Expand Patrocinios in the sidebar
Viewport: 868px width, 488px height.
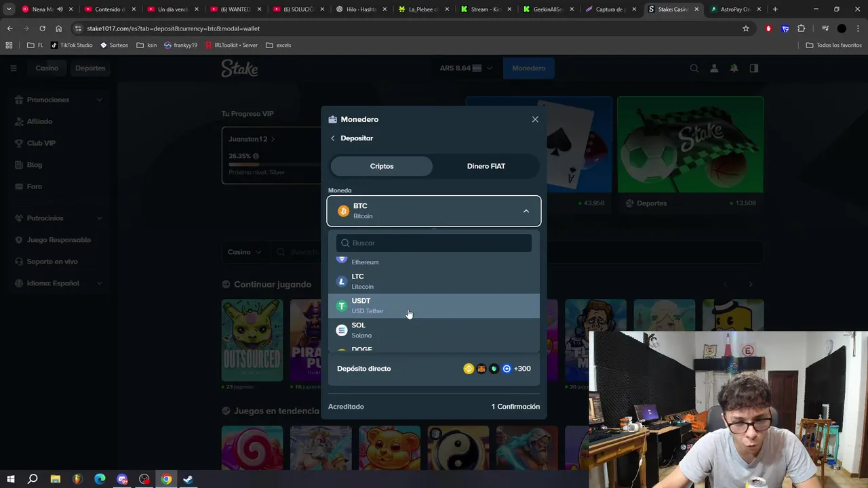58,218
